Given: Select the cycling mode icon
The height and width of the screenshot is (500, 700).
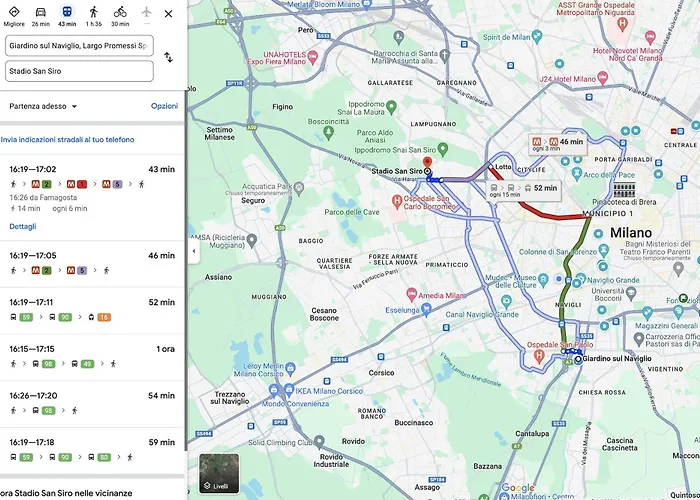Looking at the screenshot, I should [120, 14].
